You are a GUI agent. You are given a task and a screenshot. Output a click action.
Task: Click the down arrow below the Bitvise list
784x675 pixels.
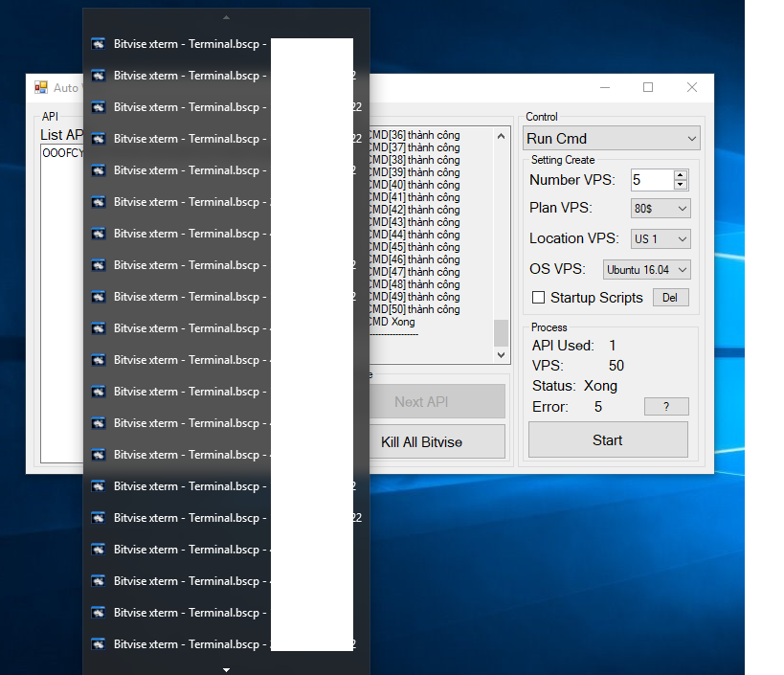226,669
